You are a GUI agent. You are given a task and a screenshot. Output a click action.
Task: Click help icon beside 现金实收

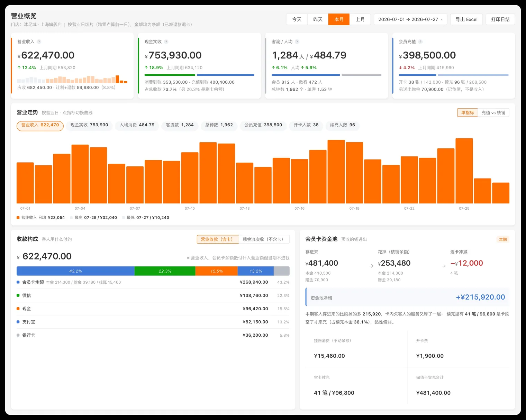[166, 42]
